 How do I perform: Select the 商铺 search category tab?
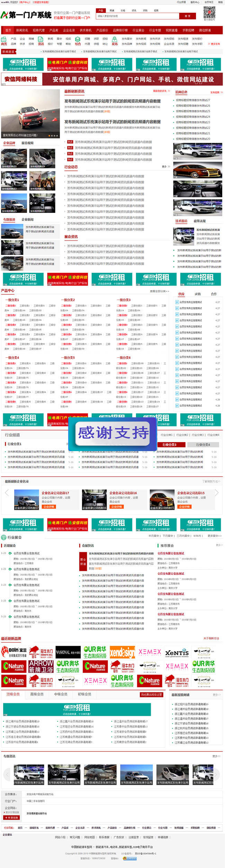point(112,11)
